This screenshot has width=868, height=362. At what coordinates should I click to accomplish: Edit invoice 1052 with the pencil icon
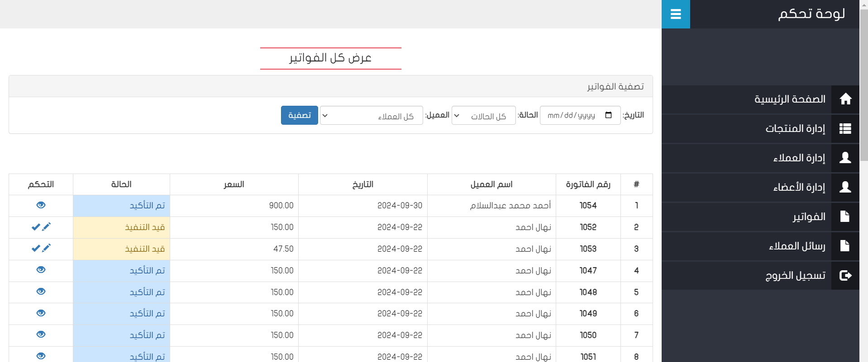click(x=46, y=227)
